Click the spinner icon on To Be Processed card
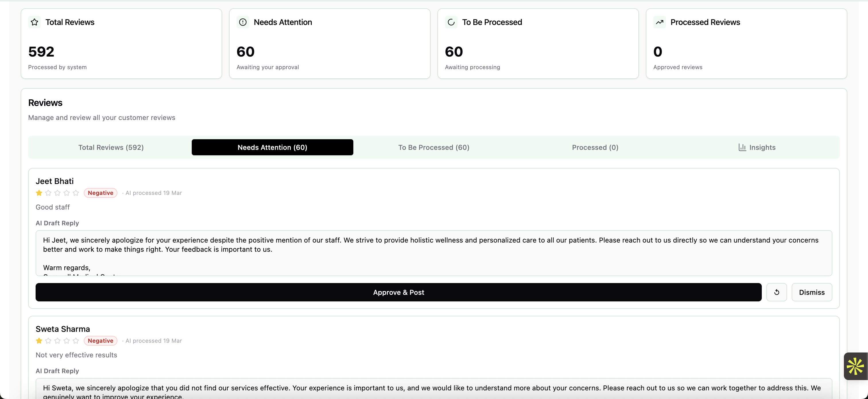 point(451,22)
